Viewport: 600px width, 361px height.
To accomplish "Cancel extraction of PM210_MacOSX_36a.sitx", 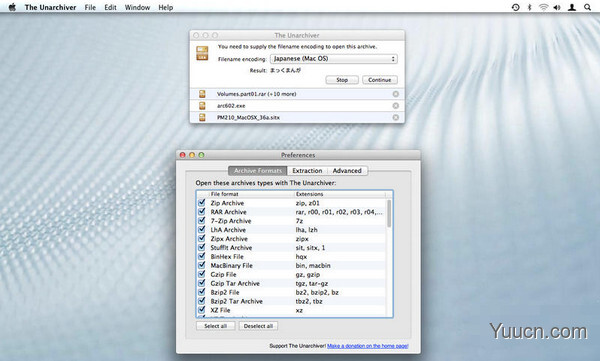I will [x=396, y=117].
